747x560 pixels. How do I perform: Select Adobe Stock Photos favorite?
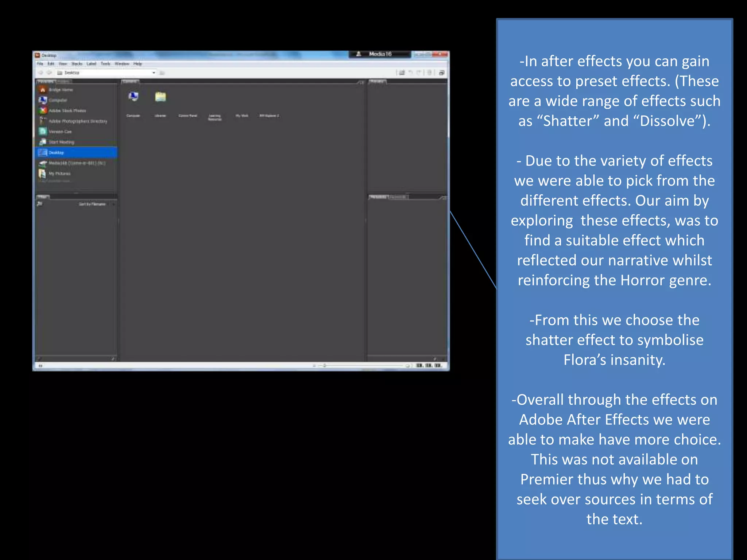click(67, 110)
